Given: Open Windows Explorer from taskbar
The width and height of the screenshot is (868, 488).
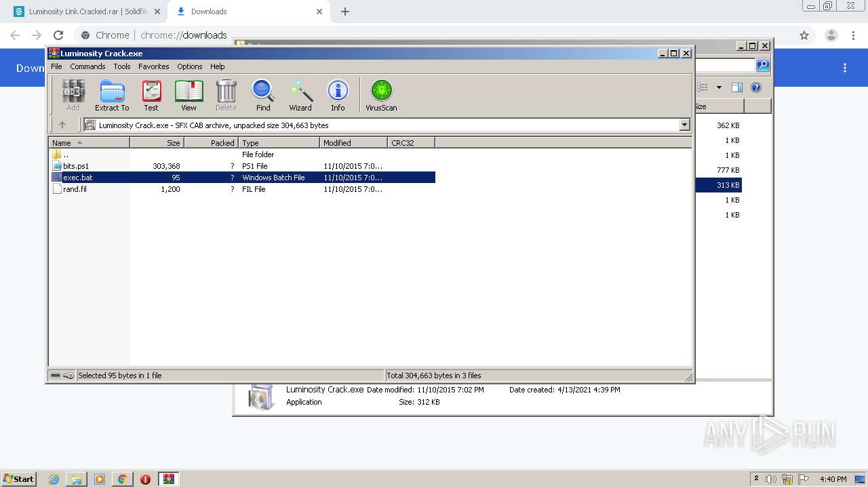Looking at the screenshot, I should [x=77, y=479].
